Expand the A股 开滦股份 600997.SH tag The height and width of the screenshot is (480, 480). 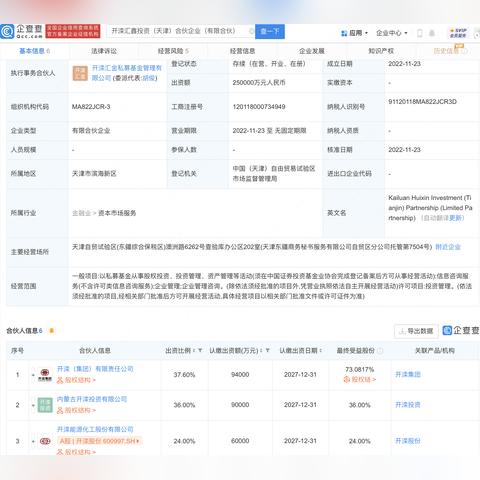[100, 441]
